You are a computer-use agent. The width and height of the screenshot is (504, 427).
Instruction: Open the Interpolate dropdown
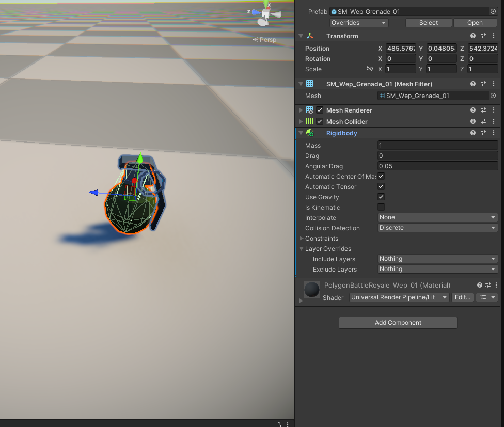(437, 218)
